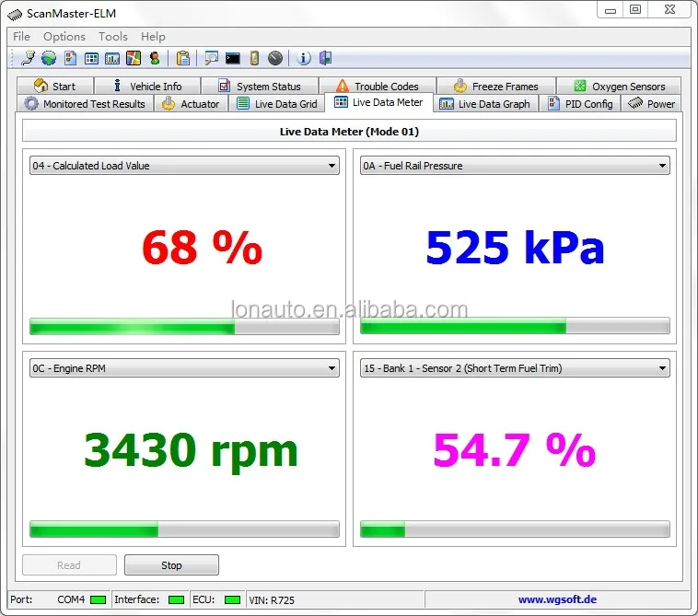The image size is (698, 616).
Task: Click the COM4 port label
Action: (x=71, y=599)
